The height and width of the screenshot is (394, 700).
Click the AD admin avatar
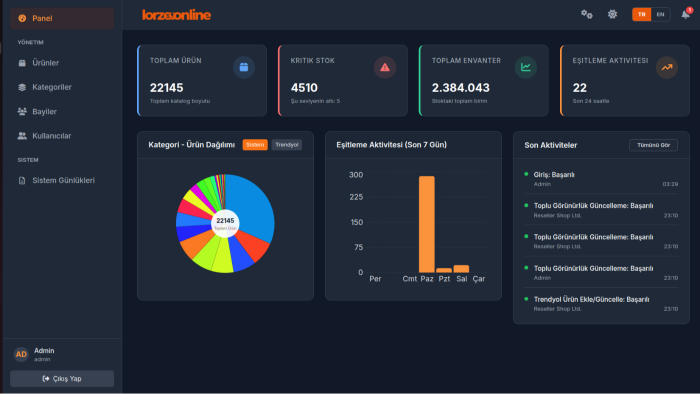[x=21, y=354]
